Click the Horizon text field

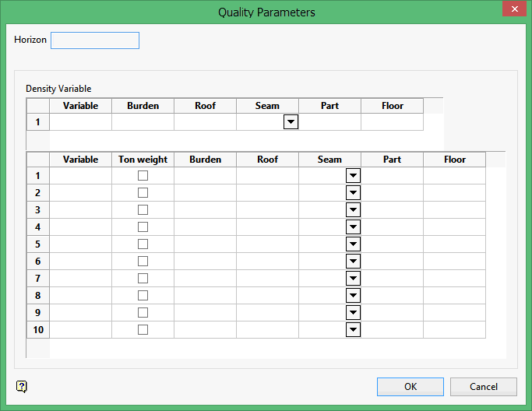point(95,40)
